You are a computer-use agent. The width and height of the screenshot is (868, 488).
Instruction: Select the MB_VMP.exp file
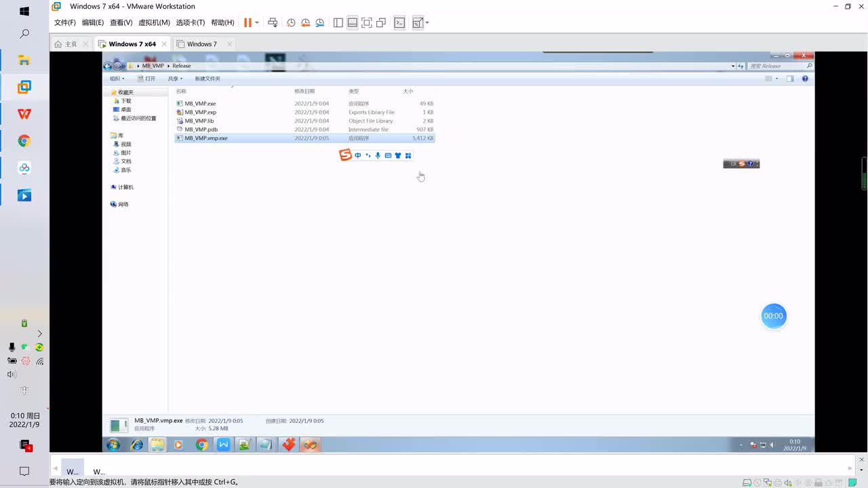point(304,112)
